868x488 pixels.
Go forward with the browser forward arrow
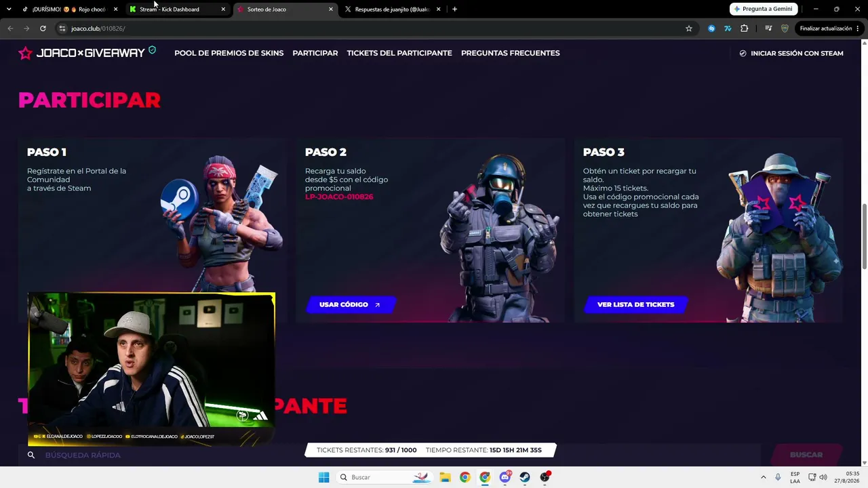(26, 28)
